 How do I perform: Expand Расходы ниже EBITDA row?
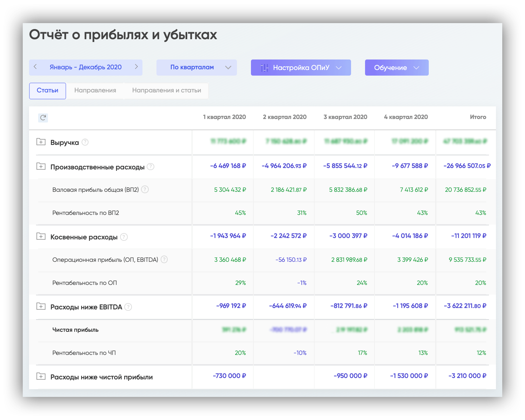(41, 306)
